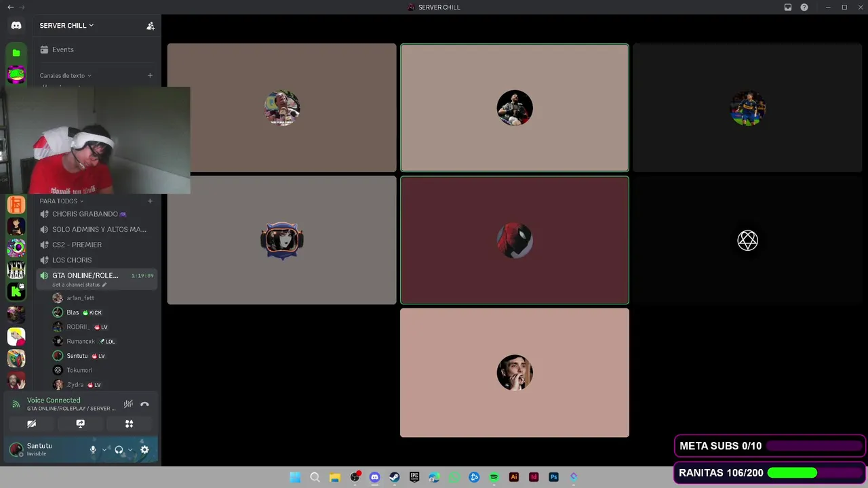
Task: Open taskbar search
Action: coord(315,477)
